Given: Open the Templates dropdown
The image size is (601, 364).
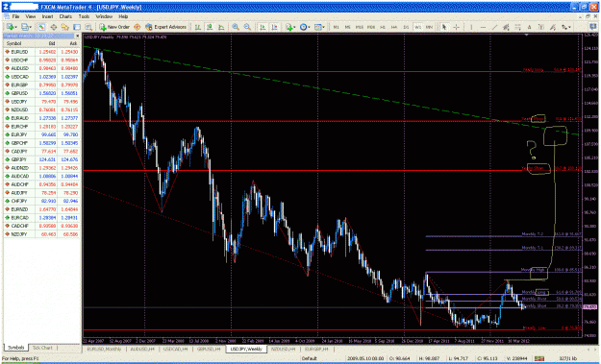Looking at the screenshot, I should coord(319,27).
